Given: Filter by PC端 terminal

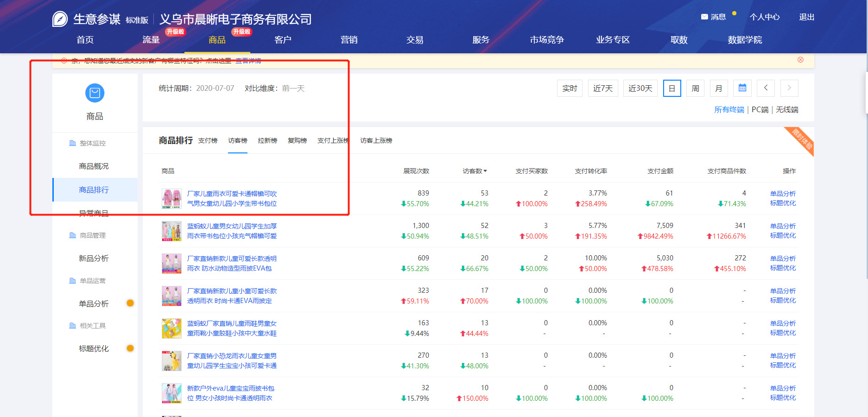Looking at the screenshot, I should point(760,109).
